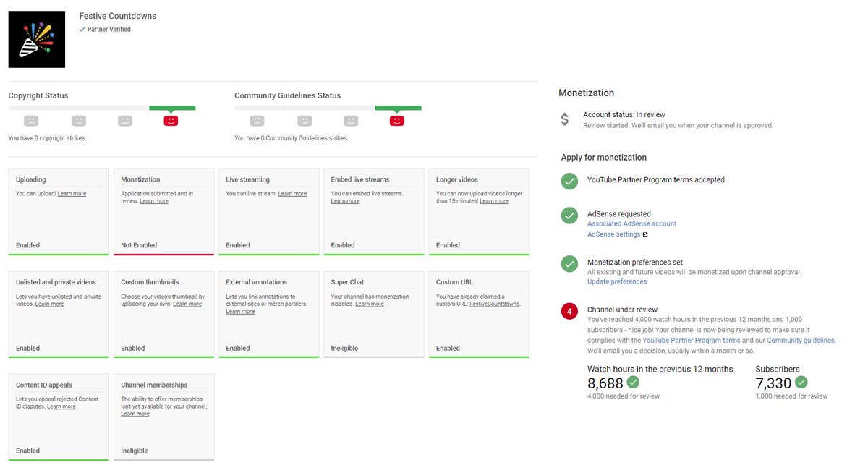
Task: Click the Enabled status in Content ID appeals card
Action: coord(27,451)
